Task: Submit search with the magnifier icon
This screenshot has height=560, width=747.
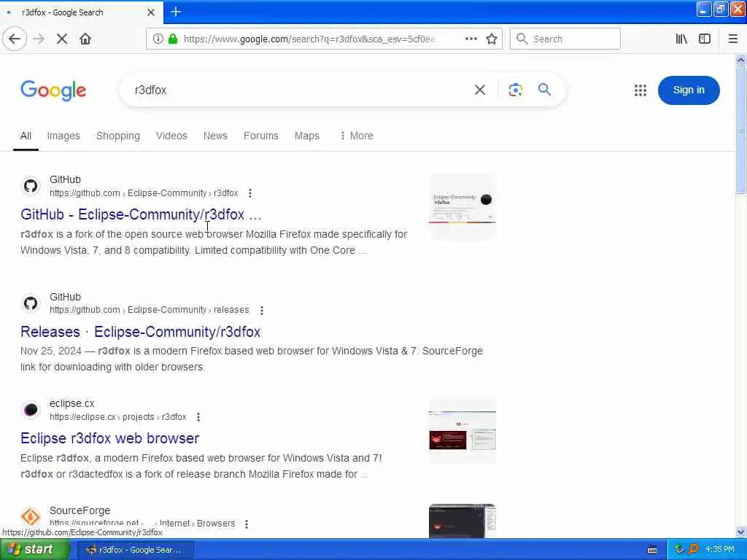Action: coord(544,90)
